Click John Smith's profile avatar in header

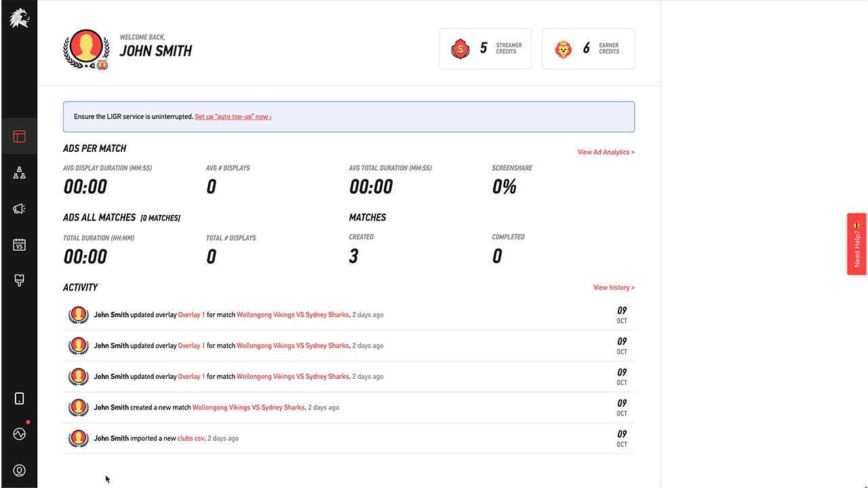[x=86, y=47]
